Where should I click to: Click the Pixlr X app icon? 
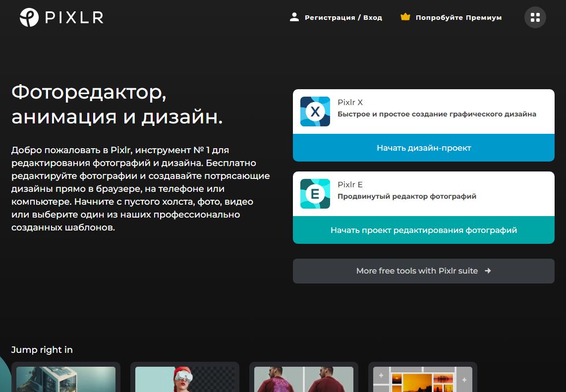point(315,112)
